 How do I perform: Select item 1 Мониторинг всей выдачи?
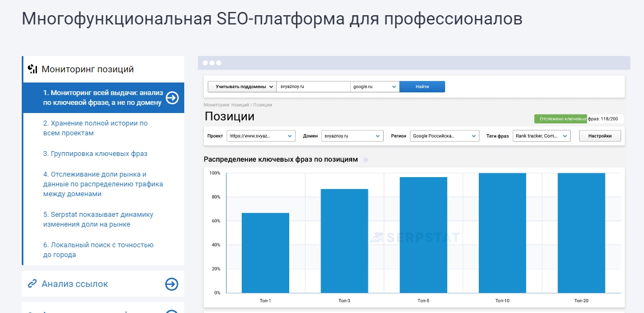tap(103, 98)
